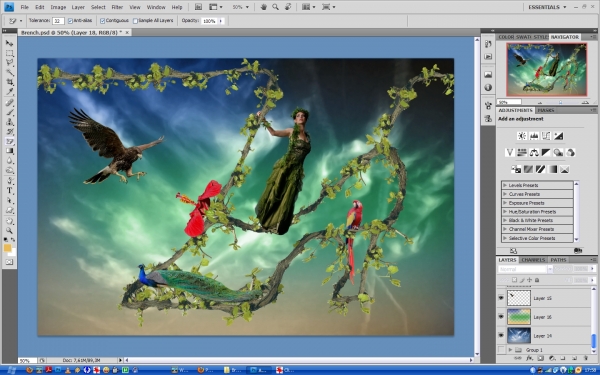Enable Sample All Layers checkbox
The height and width of the screenshot is (375, 600).
coord(135,21)
